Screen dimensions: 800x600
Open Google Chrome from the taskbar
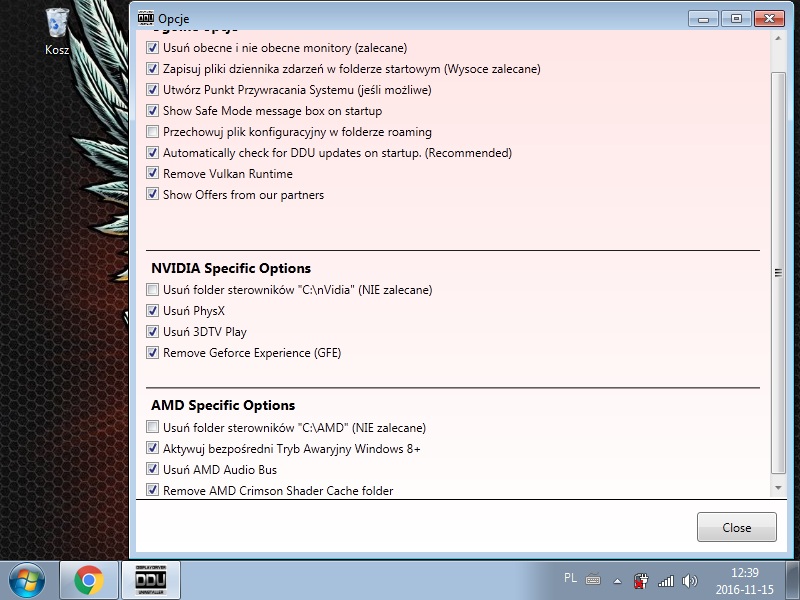point(89,578)
